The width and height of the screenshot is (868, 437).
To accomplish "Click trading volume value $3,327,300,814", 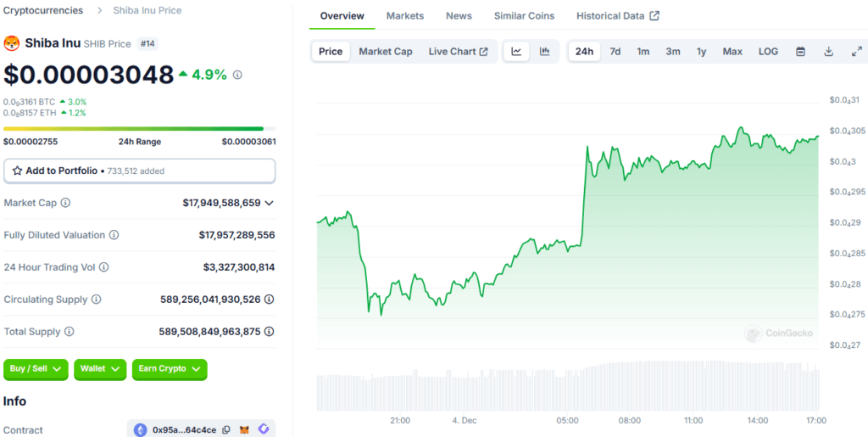I will click(x=238, y=267).
